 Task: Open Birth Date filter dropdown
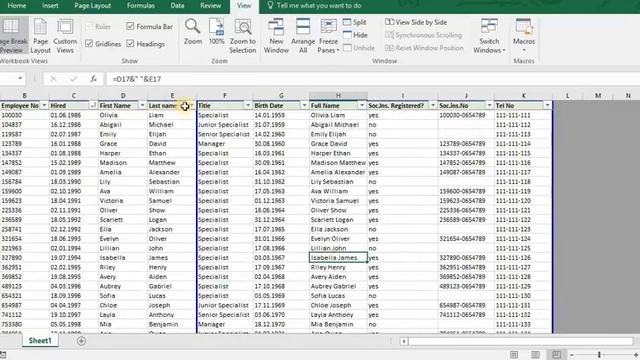click(x=304, y=106)
